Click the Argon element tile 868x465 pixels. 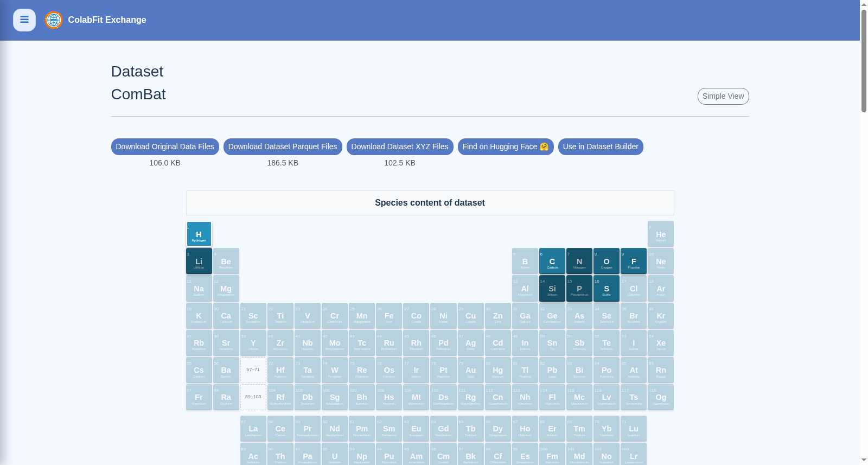click(x=661, y=289)
